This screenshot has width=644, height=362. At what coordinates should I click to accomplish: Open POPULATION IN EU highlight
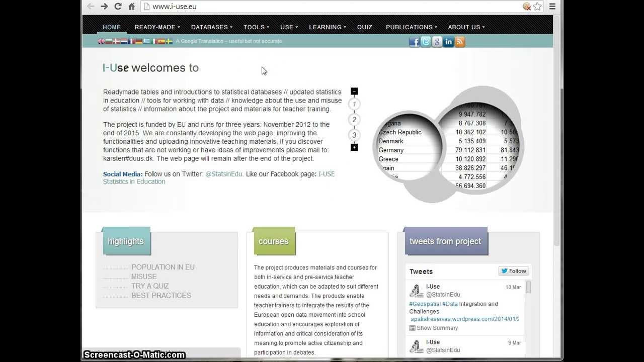163,267
